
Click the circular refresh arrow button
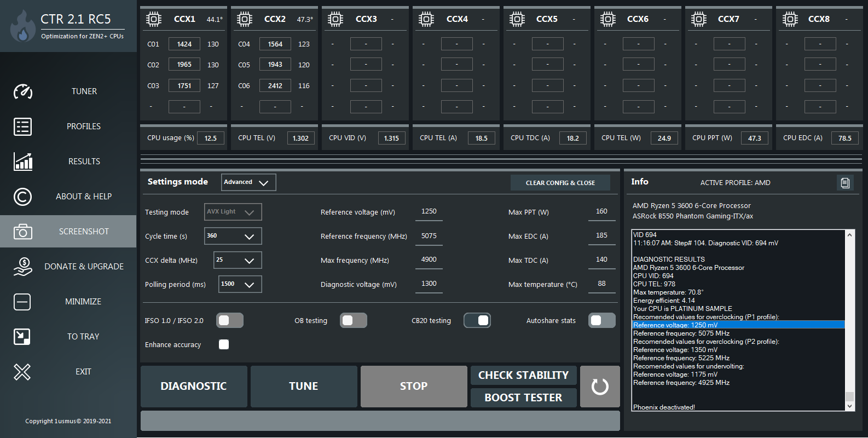point(600,387)
